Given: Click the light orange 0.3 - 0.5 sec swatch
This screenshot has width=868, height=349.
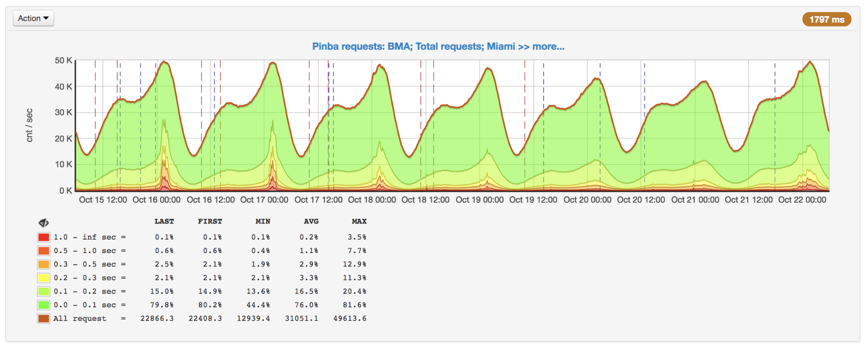Looking at the screenshot, I should [43, 264].
